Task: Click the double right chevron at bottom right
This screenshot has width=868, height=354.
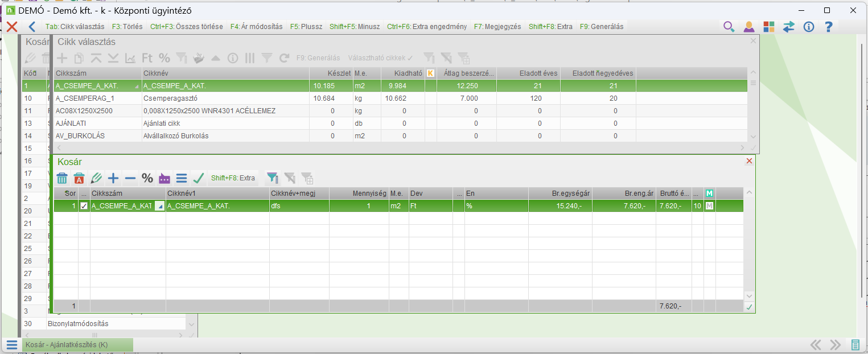Action: click(835, 345)
